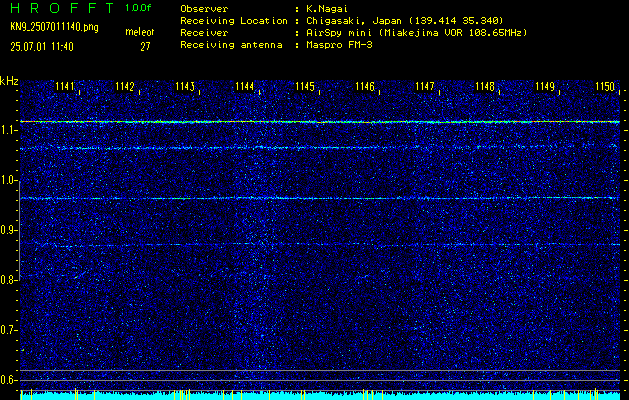Click the 1143 time marker

click(x=185, y=86)
